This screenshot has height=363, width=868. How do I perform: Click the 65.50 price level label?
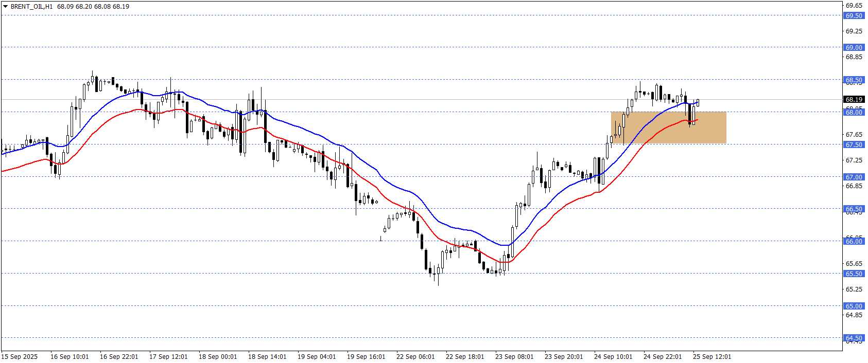click(854, 274)
